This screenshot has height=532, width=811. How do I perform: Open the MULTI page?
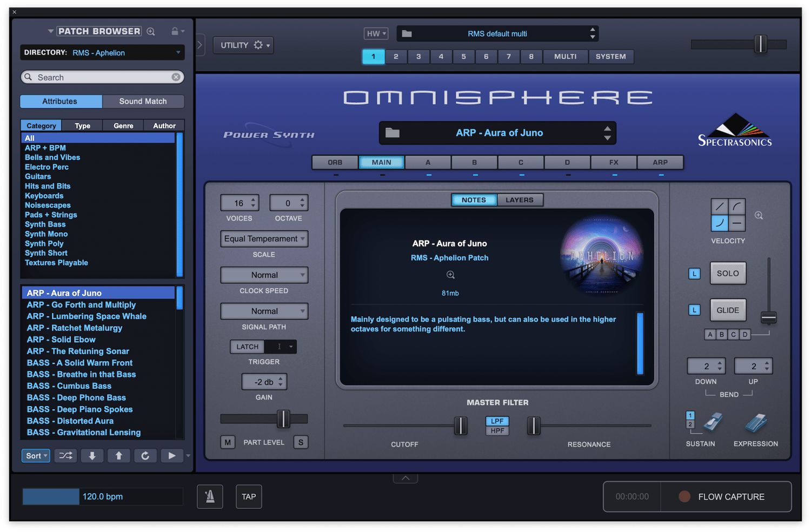[565, 56]
